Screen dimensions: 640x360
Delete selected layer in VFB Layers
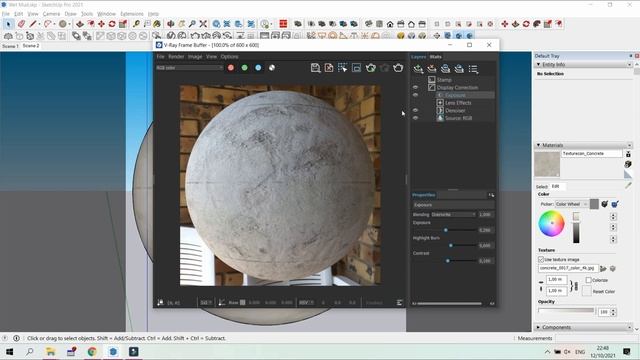[431, 69]
